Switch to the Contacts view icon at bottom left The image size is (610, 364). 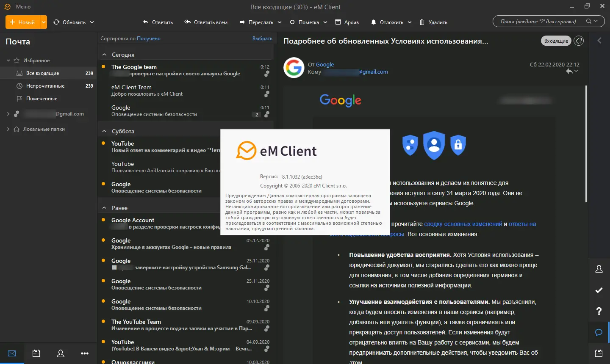tap(61, 353)
